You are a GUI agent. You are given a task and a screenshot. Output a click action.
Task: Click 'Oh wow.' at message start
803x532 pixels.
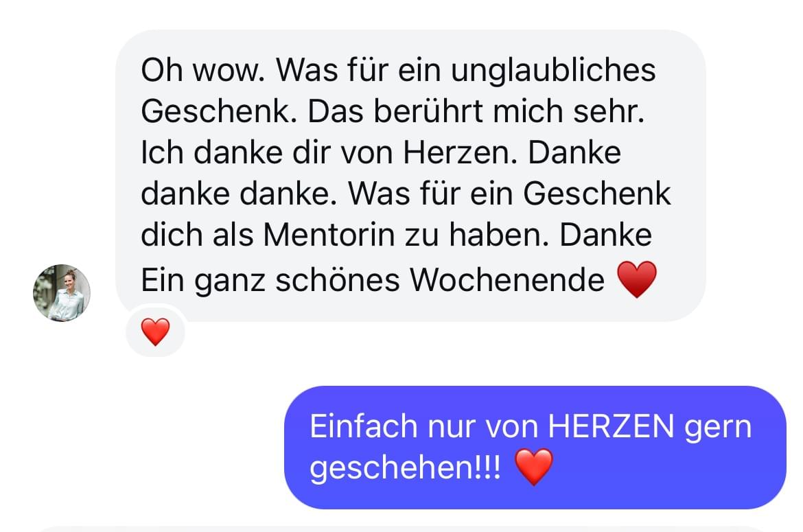pyautogui.click(x=202, y=70)
